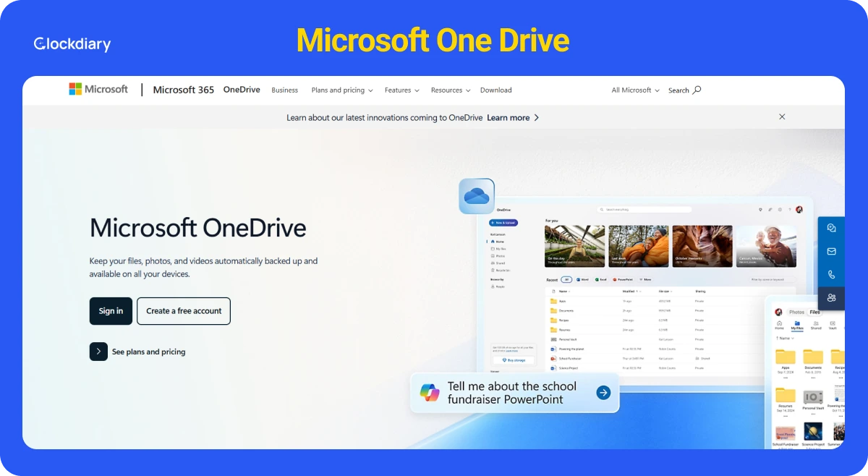Expand Name sort dropdown in mobile mockup
The width and height of the screenshot is (868, 476).
click(x=785, y=338)
